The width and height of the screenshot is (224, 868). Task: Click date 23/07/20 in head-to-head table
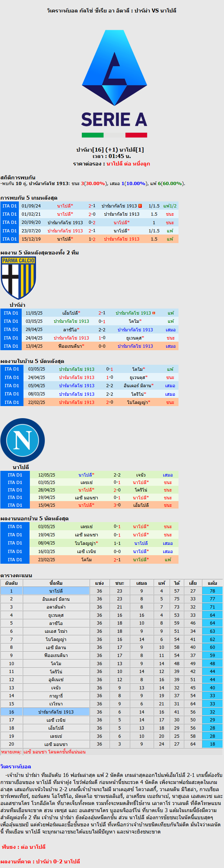pyautogui.click(x=31, y=231)
